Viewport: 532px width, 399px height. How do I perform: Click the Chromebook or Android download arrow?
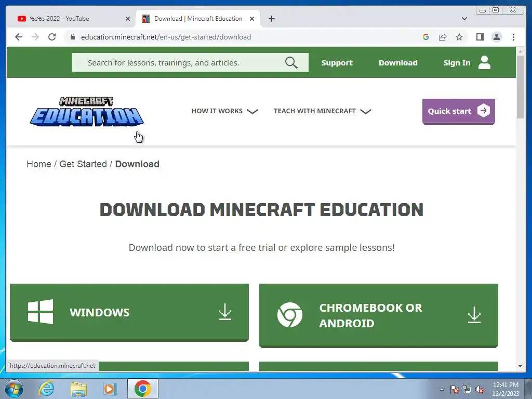[x=474, y=315]
